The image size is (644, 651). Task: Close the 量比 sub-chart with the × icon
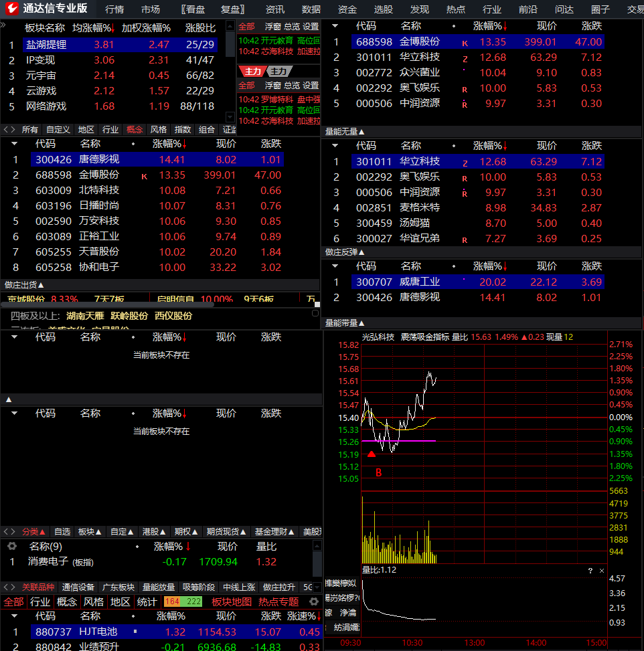point(602,571)
